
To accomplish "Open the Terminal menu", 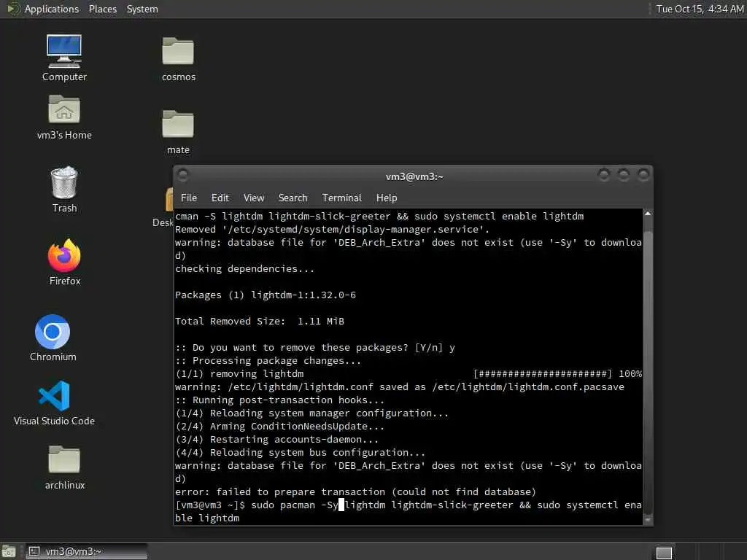I will pyautogui.click(x=341, y=198).
